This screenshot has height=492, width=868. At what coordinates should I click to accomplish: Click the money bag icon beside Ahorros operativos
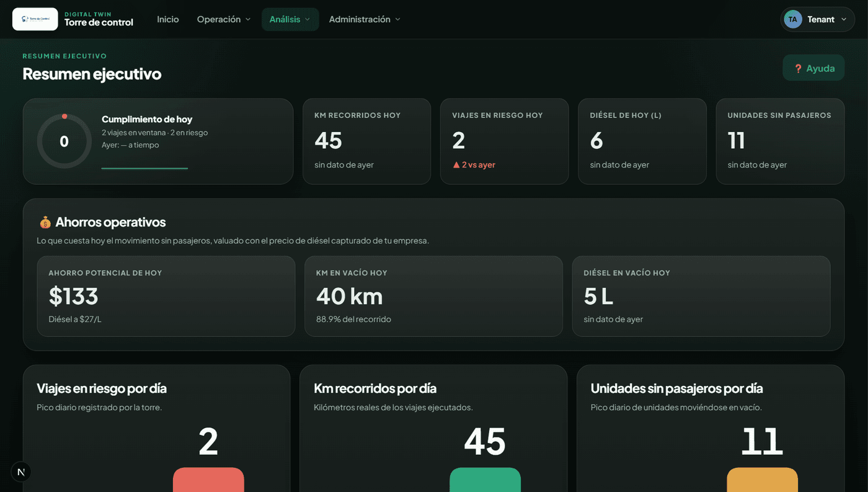point(45,222)
